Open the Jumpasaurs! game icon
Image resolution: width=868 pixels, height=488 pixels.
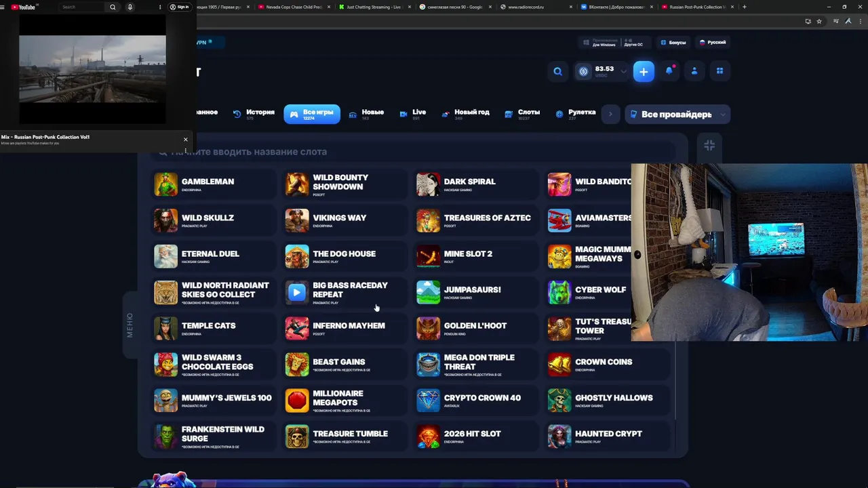pyautogui.click(x=428, y=292)
